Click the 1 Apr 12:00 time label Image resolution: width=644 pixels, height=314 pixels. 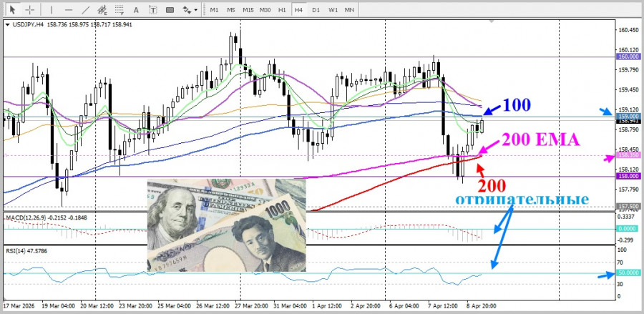point(327,306)
